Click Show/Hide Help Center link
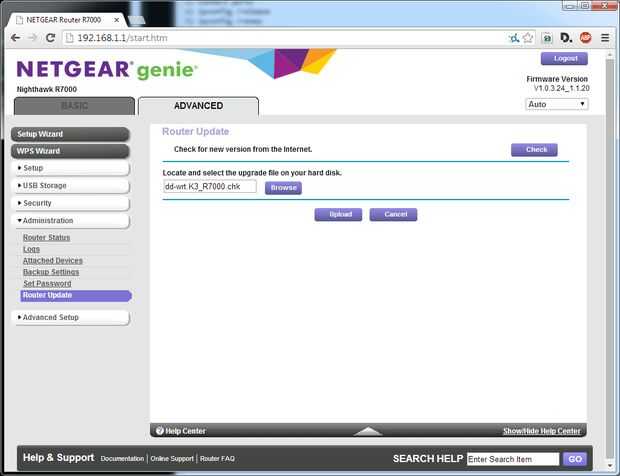Screen dimensions: 620x476 pos(541,431)
